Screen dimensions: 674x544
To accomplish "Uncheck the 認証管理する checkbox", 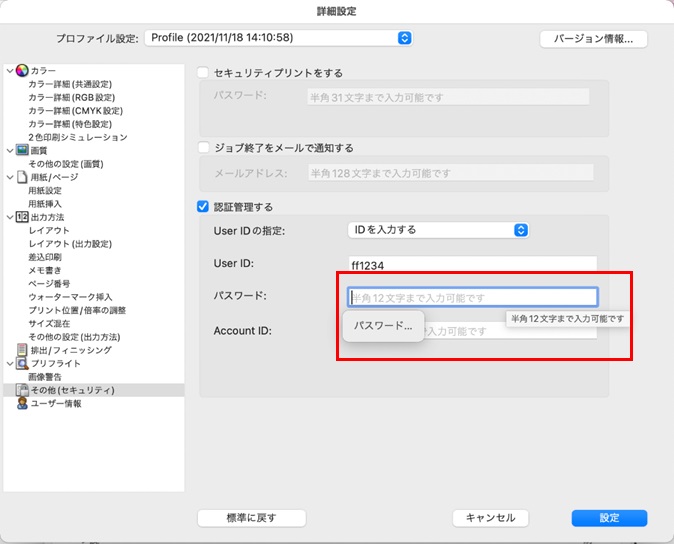I will (204, 207).
